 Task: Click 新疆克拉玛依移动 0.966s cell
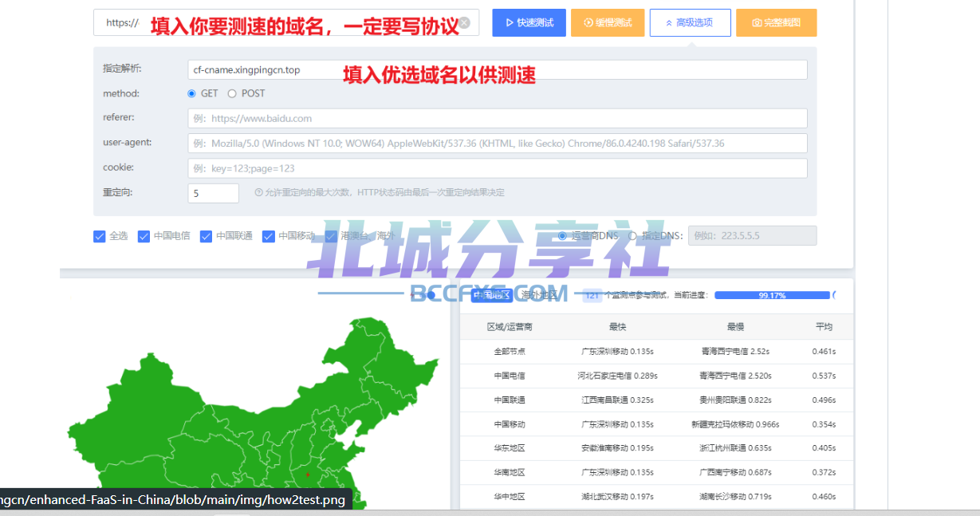[735, 424]
